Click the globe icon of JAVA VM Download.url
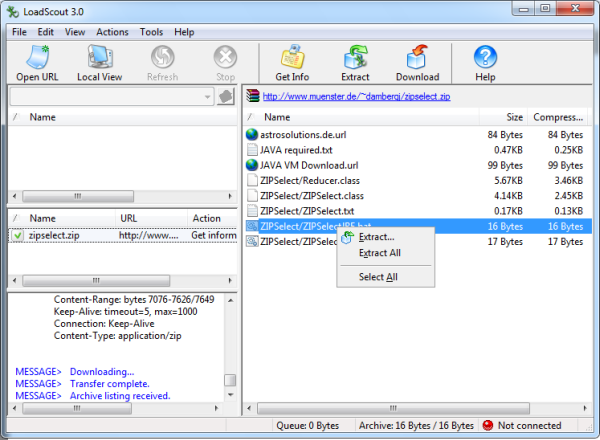 pos(252,165)
